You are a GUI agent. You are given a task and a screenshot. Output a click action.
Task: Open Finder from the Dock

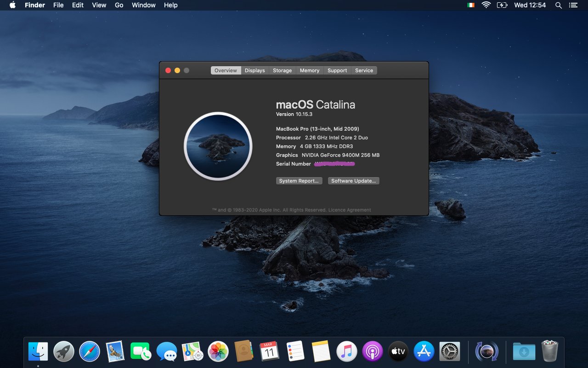[38, 352]
